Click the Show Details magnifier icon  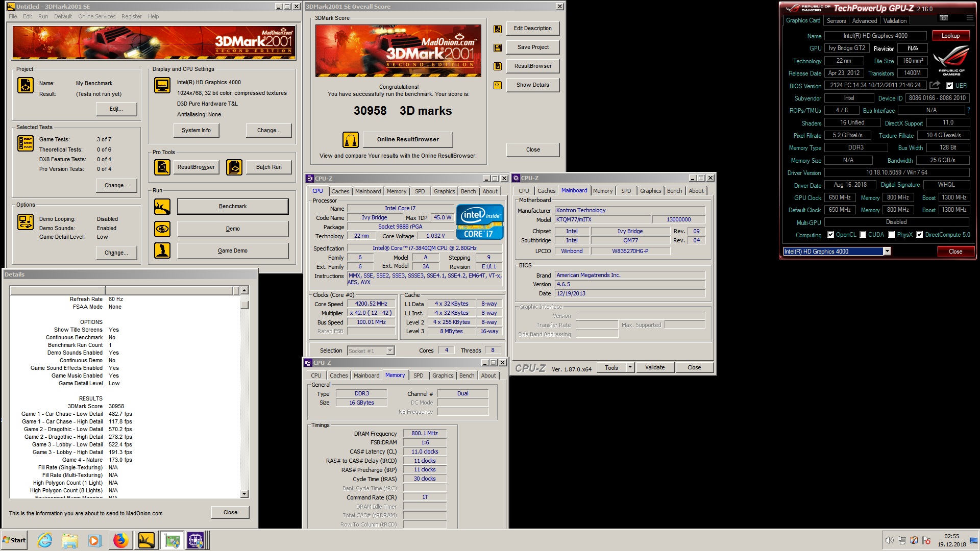498,85
